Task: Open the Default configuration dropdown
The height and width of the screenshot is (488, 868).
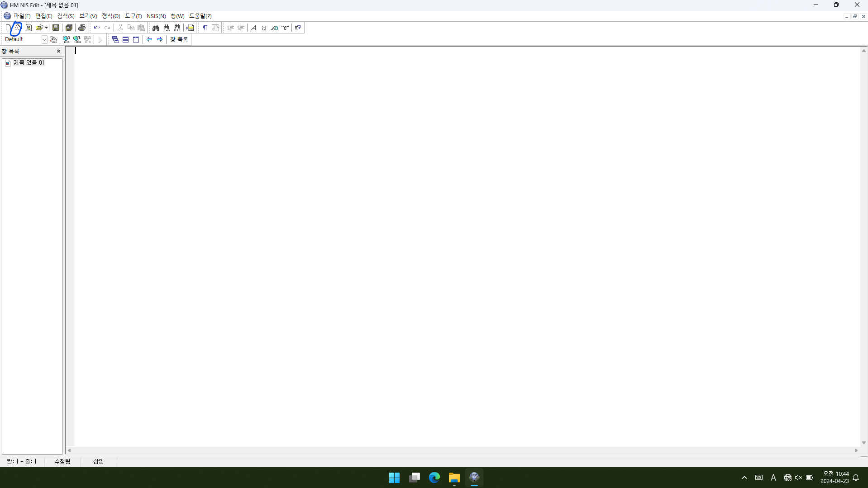Action: [x=44, y=39]
